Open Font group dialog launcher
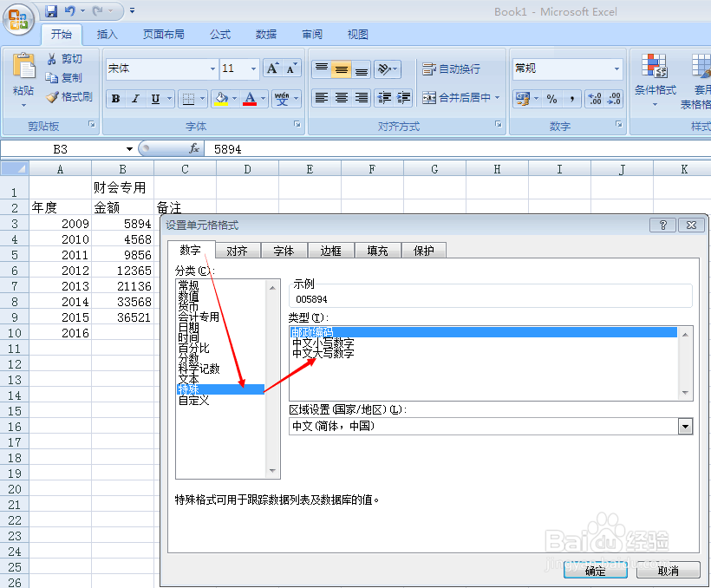 coord(297,124)
